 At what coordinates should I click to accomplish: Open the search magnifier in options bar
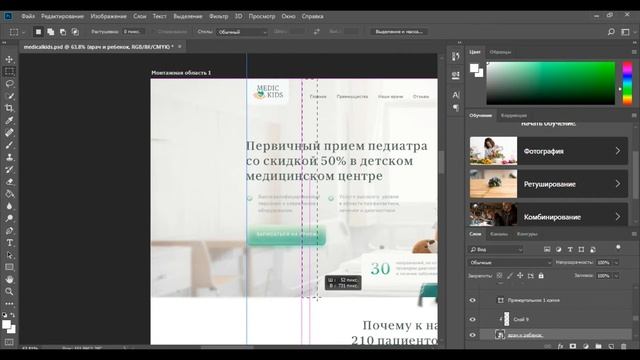tap(611, 32)
